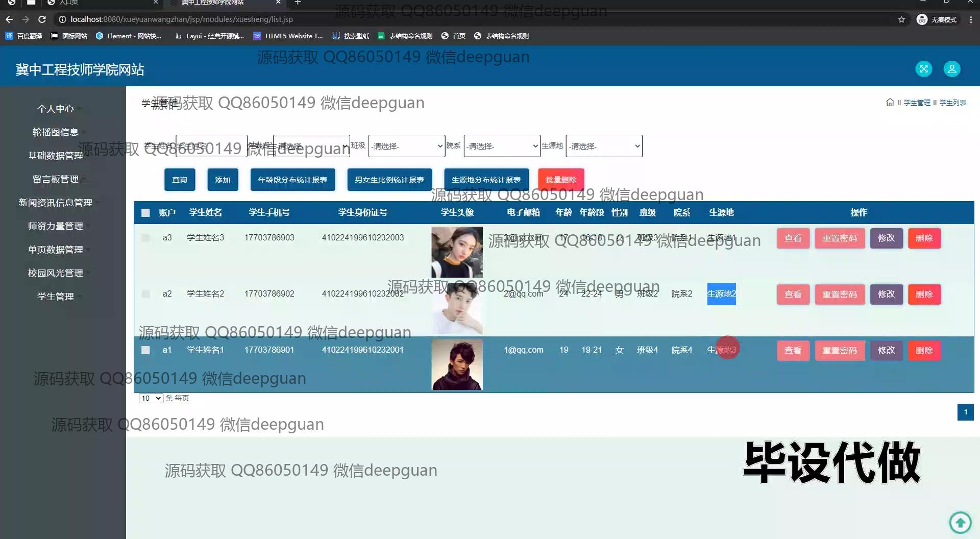
Task: Change rows per page selector
Action: pos(151,398)
